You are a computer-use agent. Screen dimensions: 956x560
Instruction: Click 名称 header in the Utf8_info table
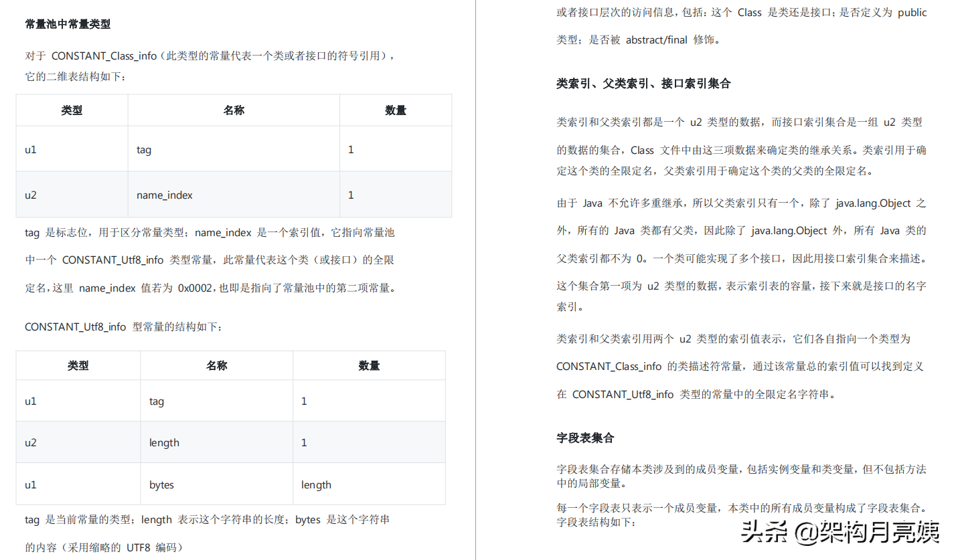point(216,365)
